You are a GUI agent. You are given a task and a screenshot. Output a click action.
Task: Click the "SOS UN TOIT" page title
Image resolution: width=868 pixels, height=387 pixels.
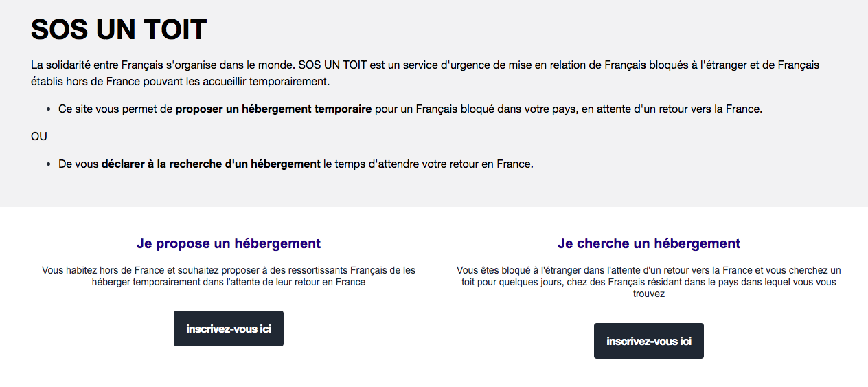coord(119,30)
